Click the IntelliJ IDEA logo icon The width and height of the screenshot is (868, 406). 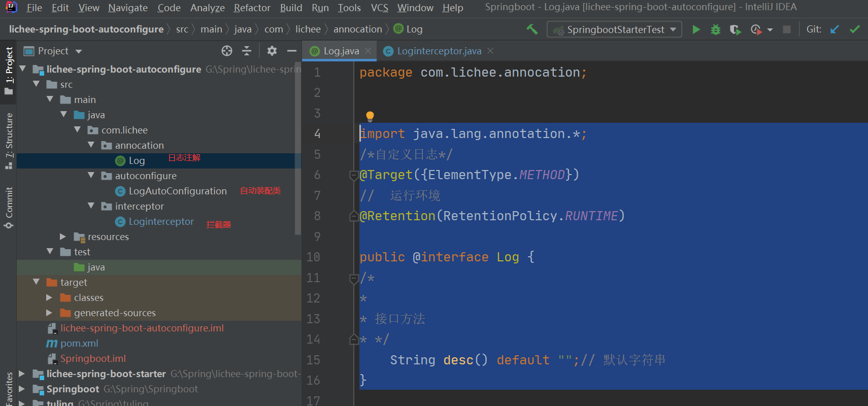point(11,7)
